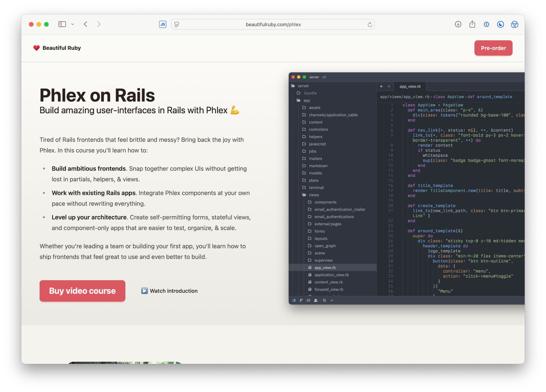Go back to the previous page

85,24
